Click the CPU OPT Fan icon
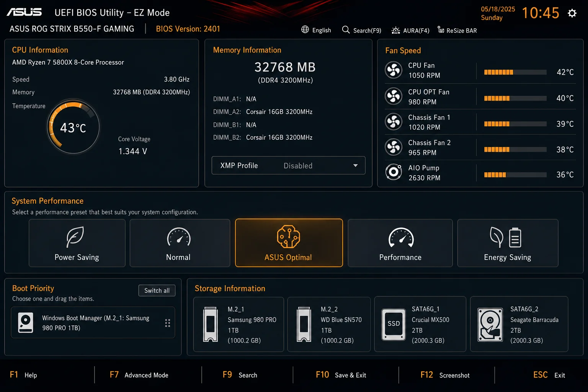This screenshot has width=588, height=392. click(x=394, y=96)
